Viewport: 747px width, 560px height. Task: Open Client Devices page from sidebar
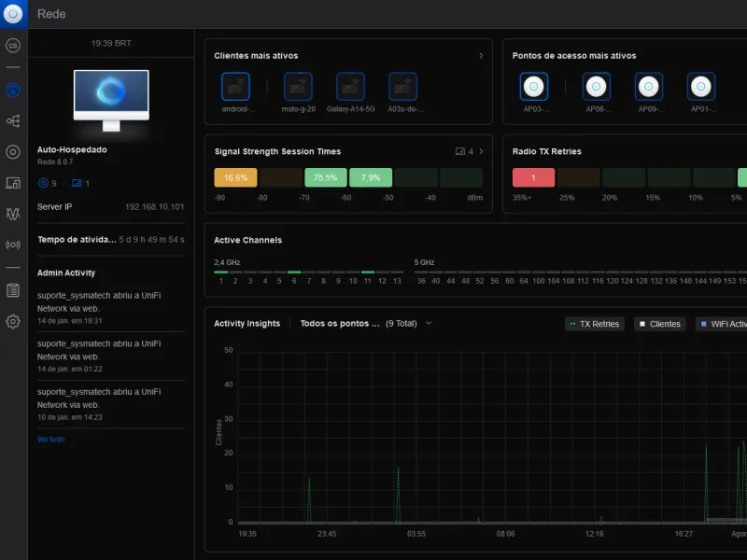pyautogui.click(x=13, y=183)
